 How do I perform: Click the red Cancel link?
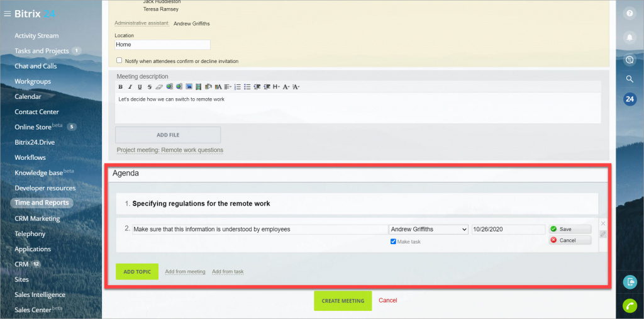click(x=387, y=301)
